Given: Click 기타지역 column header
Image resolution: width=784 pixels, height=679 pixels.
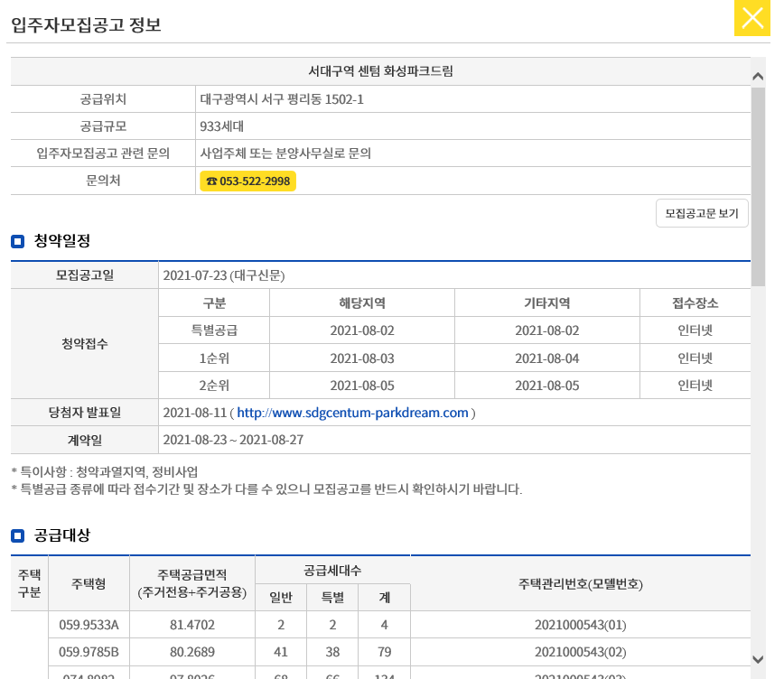Looking at the screenshot, I should 547,303.
